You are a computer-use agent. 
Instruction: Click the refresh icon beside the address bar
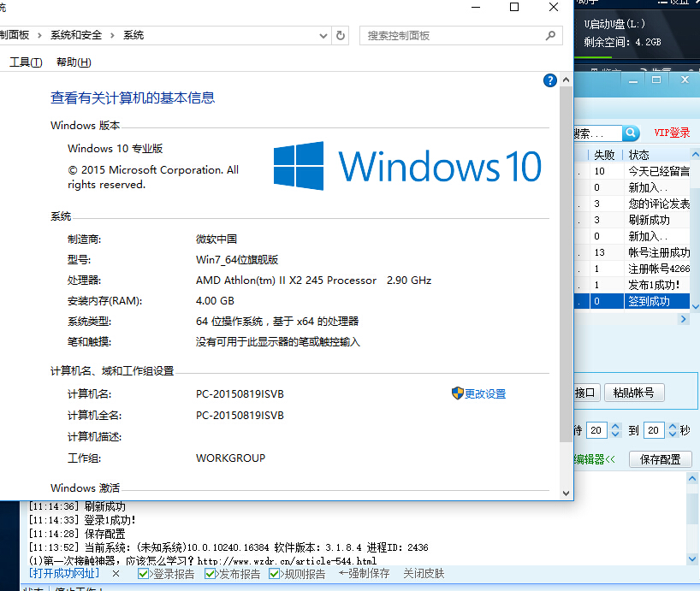tap(340, 35)
